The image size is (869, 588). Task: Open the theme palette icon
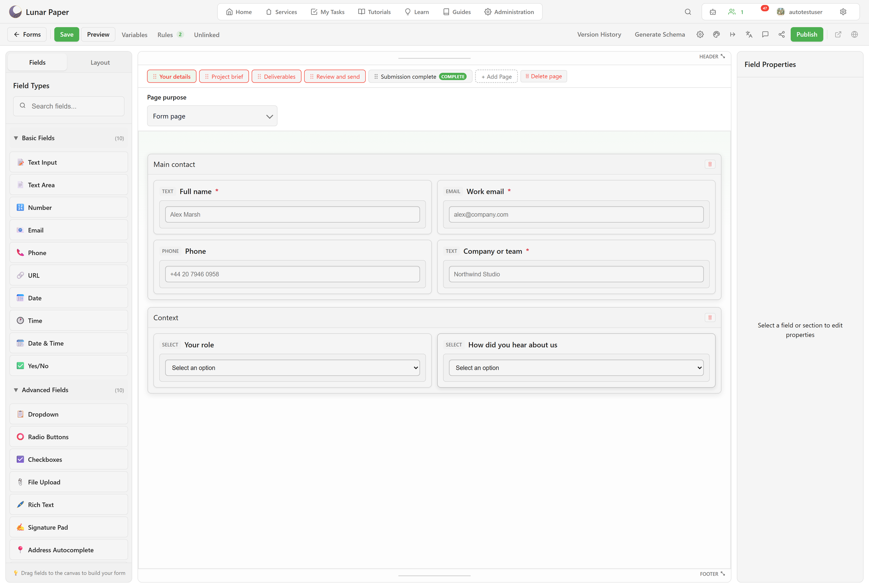coord(716,34)
